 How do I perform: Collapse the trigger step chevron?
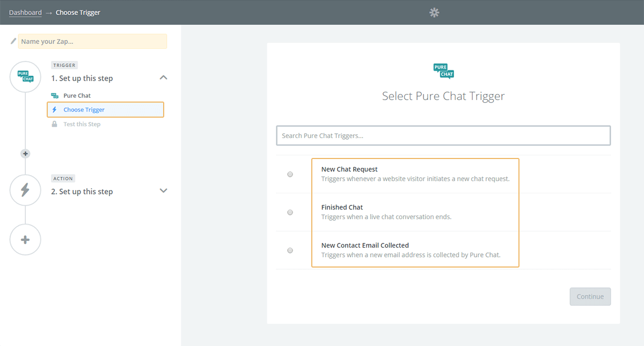coord(164,78)
